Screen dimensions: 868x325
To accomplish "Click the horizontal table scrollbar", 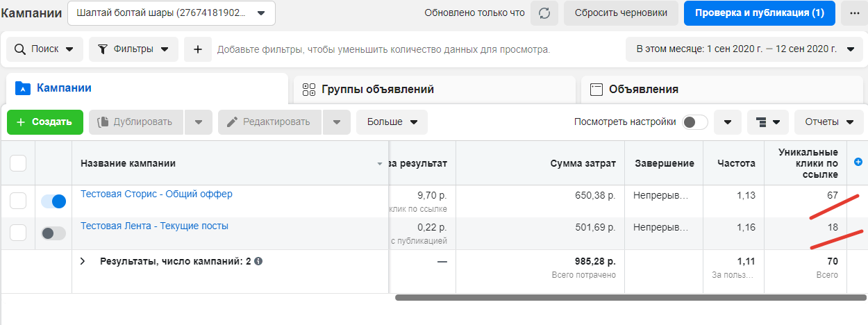I will (x=625, y=297).
